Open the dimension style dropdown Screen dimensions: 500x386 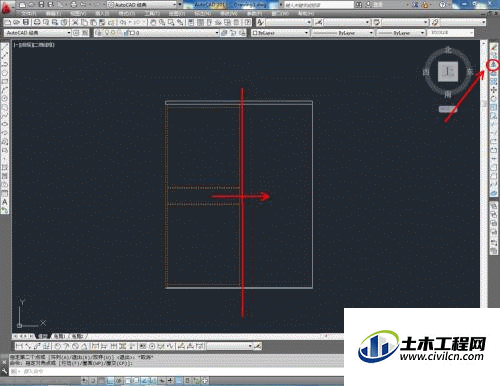pos(347,22)
